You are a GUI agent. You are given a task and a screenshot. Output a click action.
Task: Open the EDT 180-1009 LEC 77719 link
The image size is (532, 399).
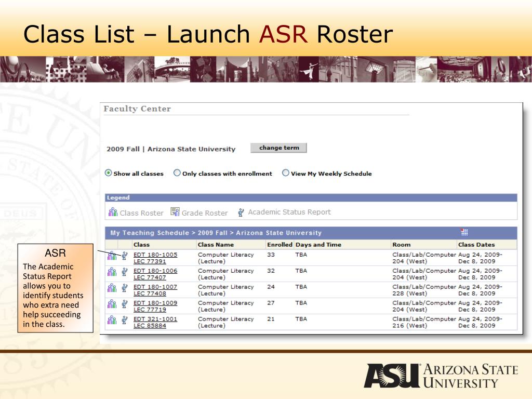point(155,306)
